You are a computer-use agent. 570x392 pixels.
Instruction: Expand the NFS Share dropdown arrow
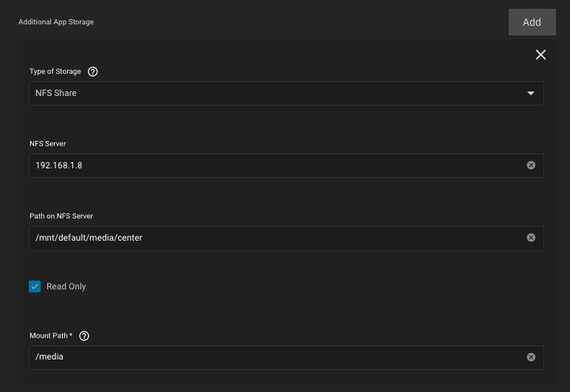pyautogui.click(x=531, y=93)
